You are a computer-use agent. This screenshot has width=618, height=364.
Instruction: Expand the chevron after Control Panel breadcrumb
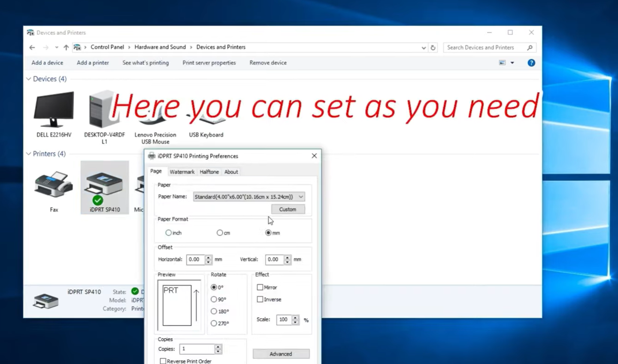point(129,47)
